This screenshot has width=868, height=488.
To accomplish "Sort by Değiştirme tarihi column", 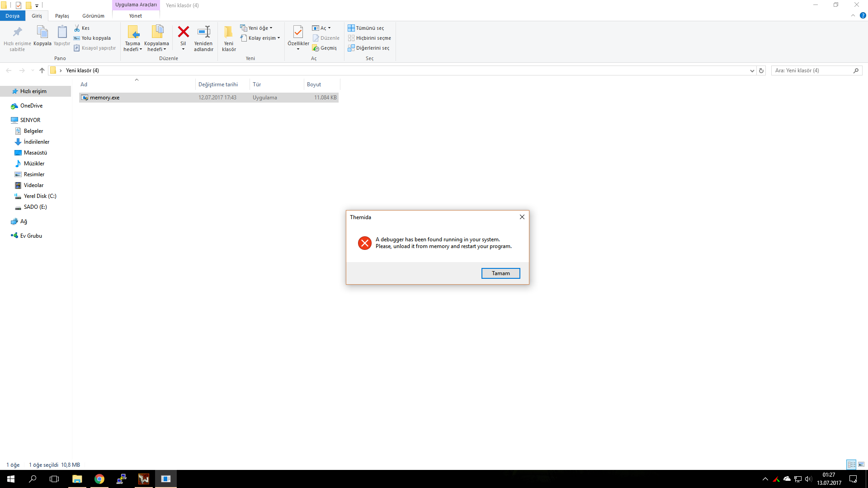I will click(x=222, y=84).
